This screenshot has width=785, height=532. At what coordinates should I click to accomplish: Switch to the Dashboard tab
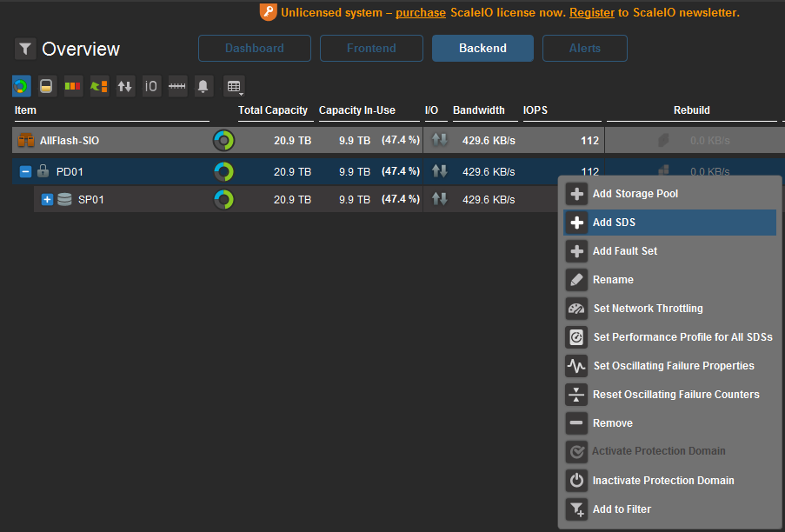255,48
